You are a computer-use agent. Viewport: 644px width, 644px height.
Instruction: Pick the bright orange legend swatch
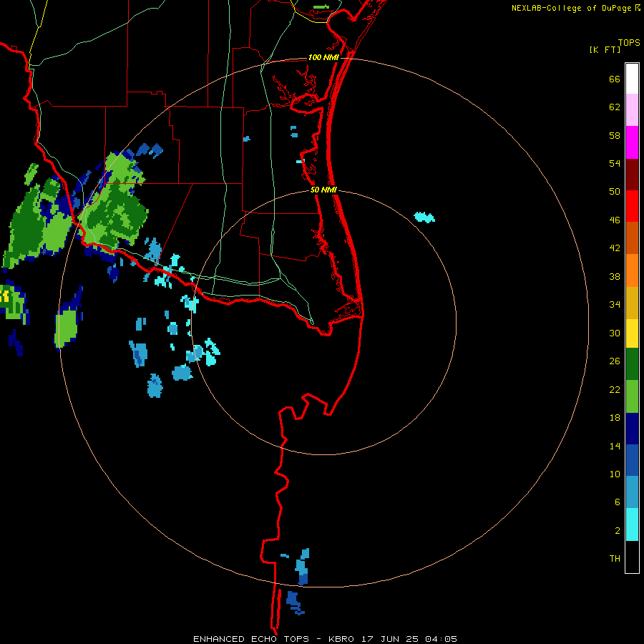632,270
